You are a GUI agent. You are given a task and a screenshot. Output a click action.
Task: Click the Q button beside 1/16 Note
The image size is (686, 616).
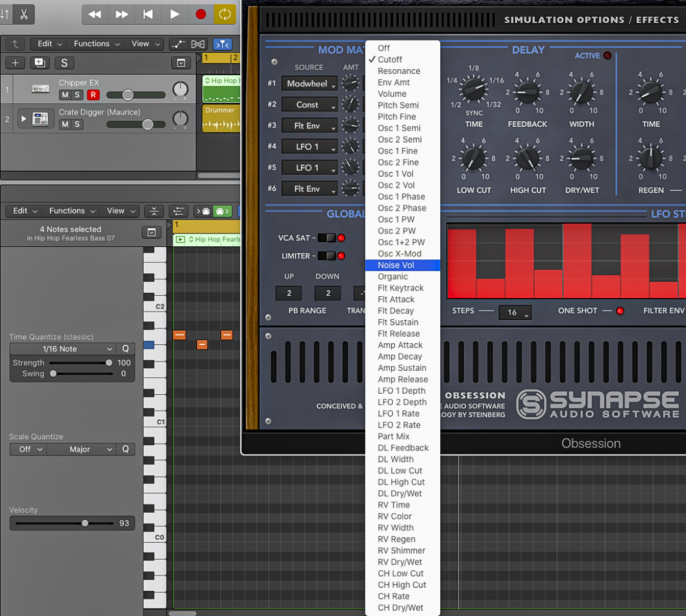tap(125, 349)
